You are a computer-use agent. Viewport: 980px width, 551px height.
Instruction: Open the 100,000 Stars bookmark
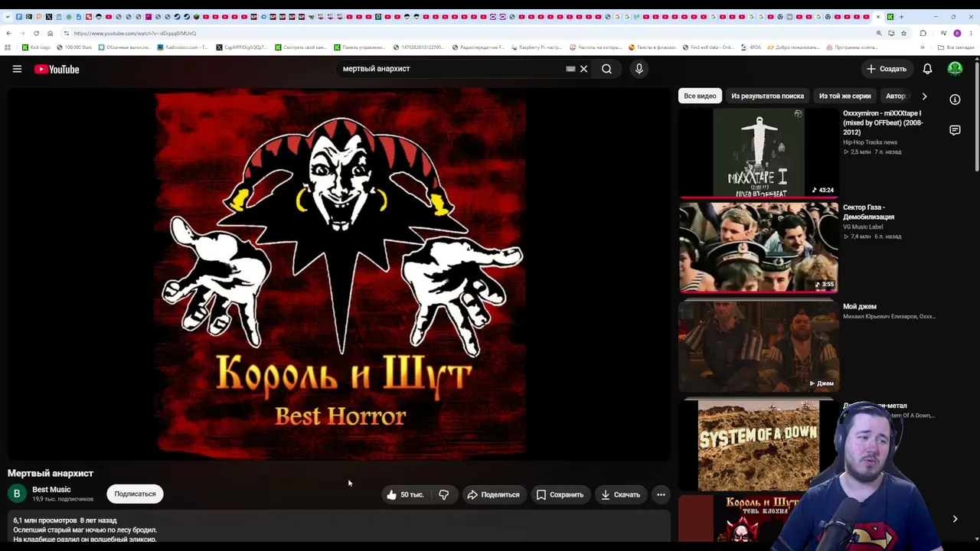[x=74, y=47]
